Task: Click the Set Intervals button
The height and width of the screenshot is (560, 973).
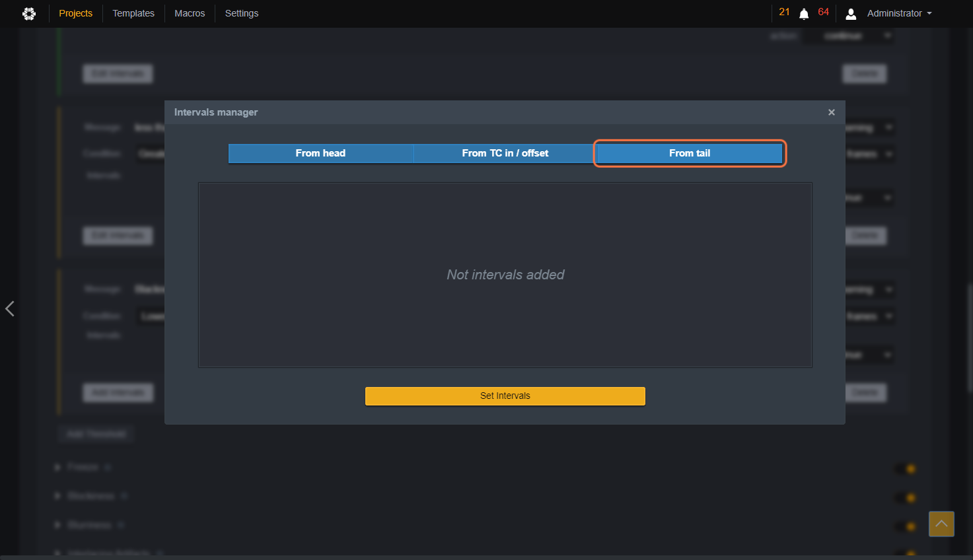Action: tap(505, 396)
